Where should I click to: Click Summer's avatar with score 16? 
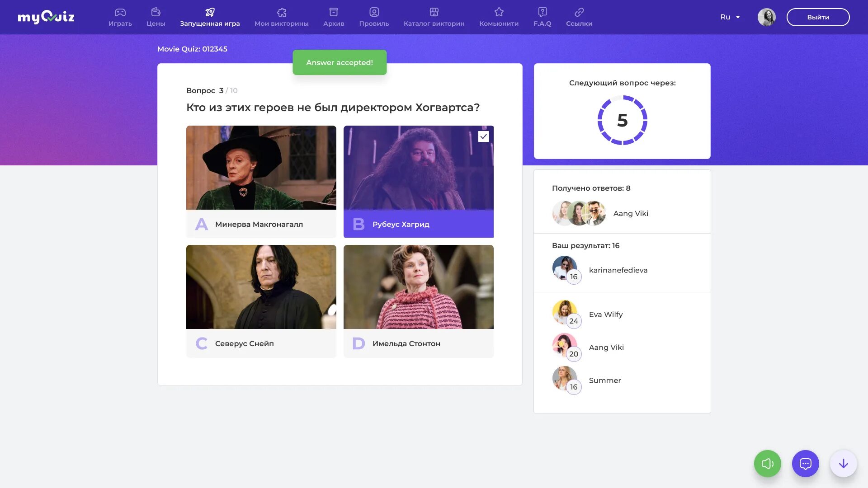[565, 379]
